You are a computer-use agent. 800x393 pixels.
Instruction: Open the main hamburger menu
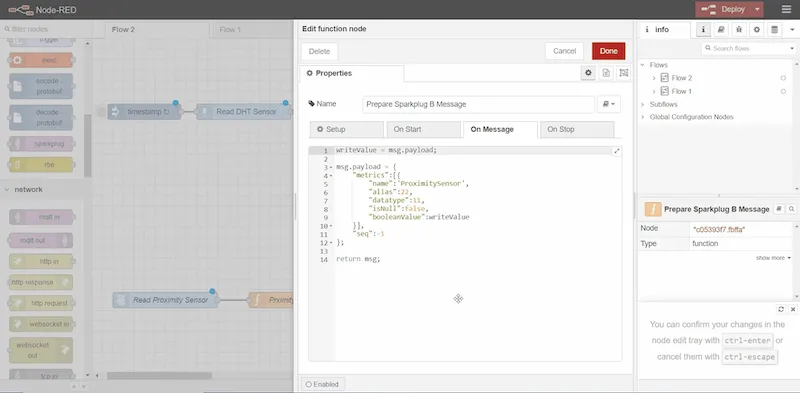tap(786, 9)
